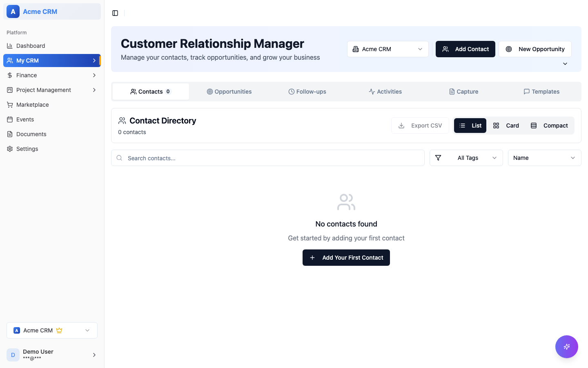Viewport: 588px width, 368px height.
Task: Click the Events calendar icon
Action: click(x=10, y=119)
